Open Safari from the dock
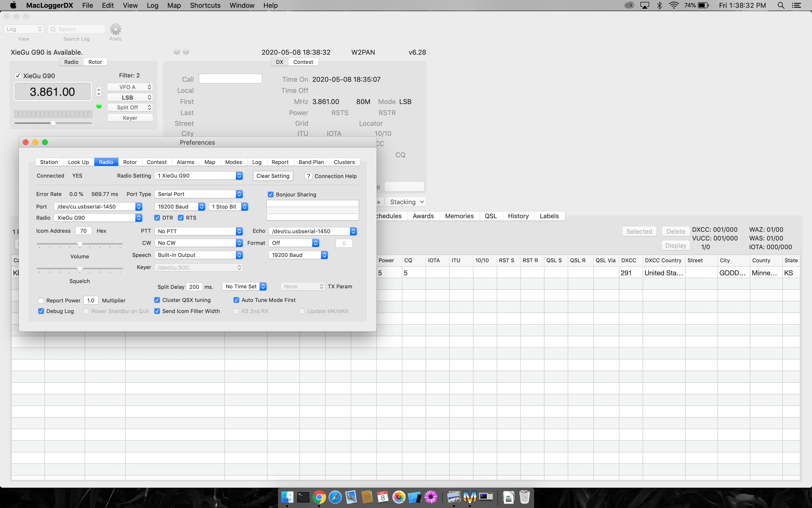This screenshot has width=812, height=508. 335,497
